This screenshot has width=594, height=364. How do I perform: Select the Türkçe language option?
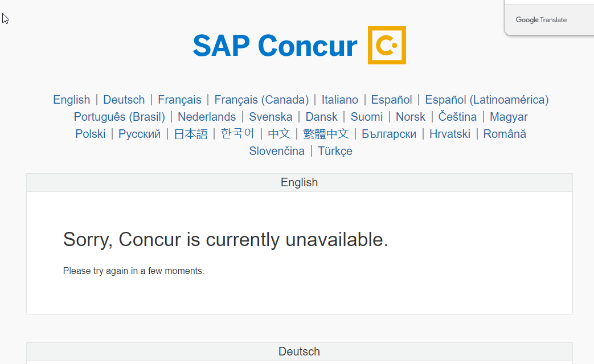[335, 150]
